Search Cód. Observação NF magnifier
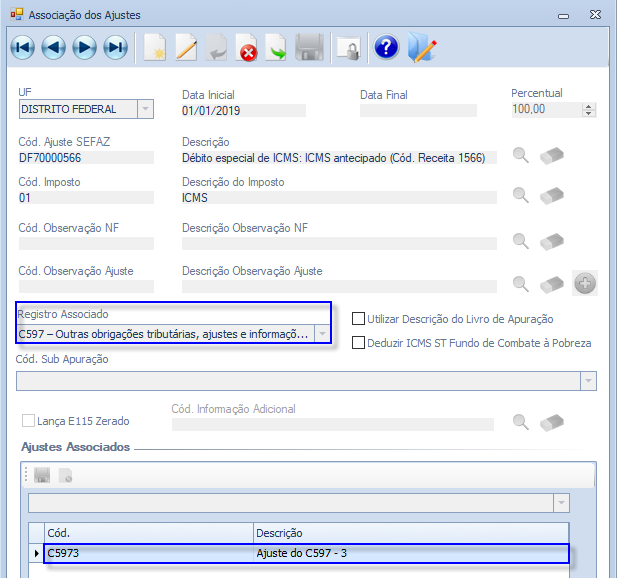617x578 pixels. (x=521, y=241)
